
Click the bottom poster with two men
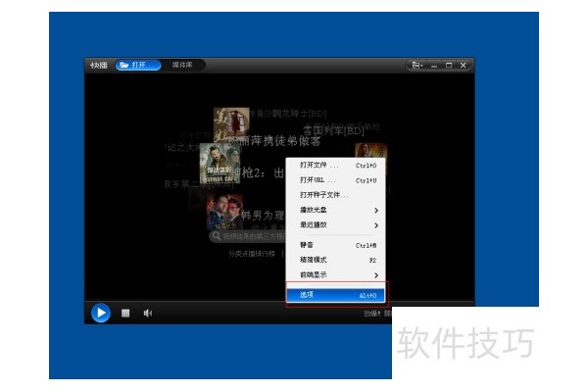pos(225,212)
